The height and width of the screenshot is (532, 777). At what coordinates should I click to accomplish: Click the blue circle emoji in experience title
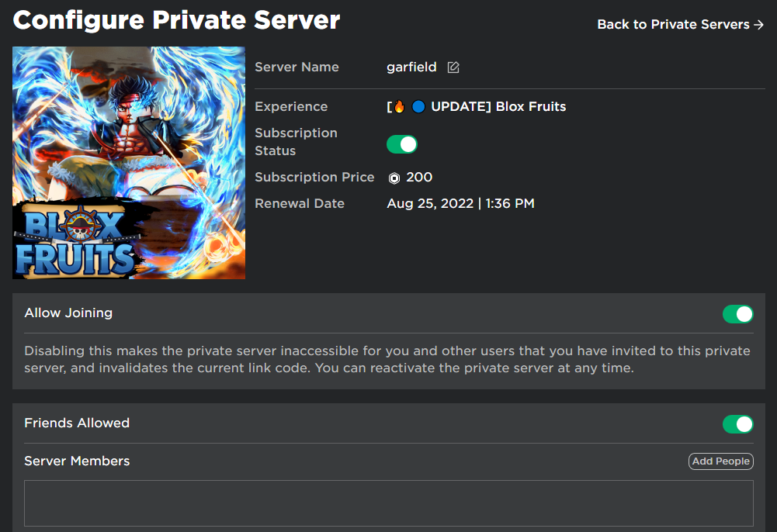pos(418,106)
